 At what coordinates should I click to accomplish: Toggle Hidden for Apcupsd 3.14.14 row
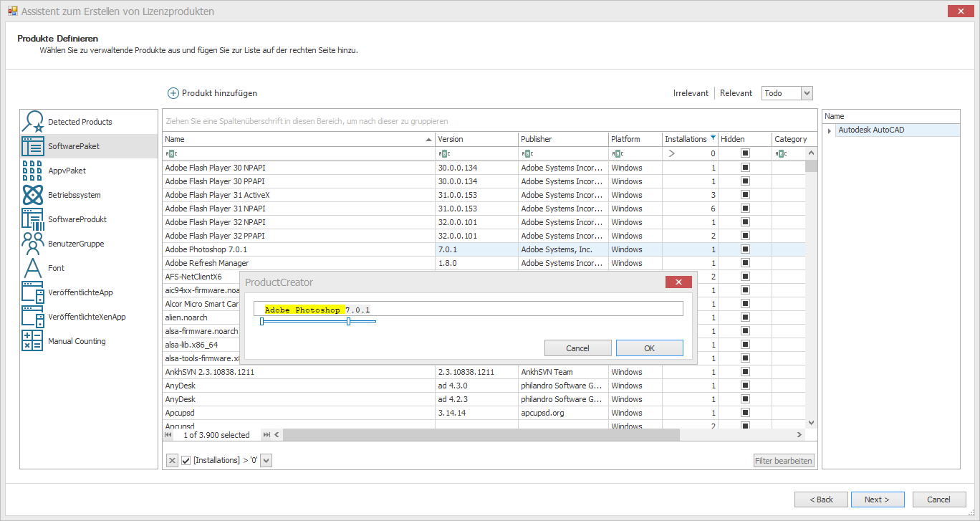(x=745, y=413)
